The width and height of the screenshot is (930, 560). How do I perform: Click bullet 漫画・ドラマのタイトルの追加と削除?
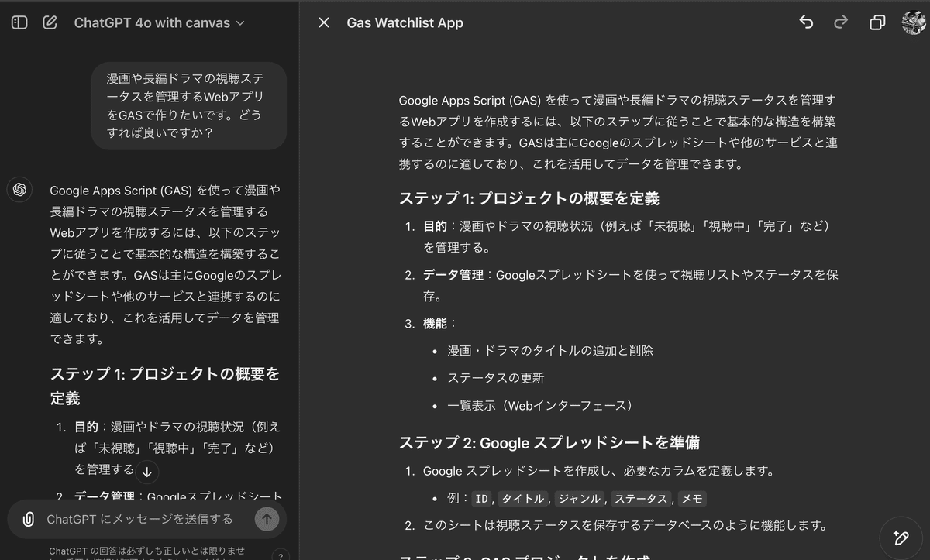[x=550, y=351]
